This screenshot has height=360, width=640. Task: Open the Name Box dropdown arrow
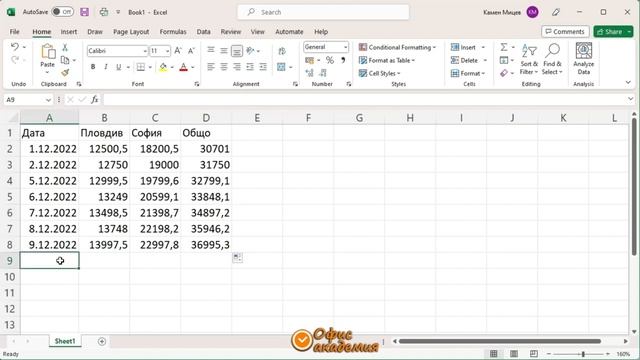coord(48,100)
